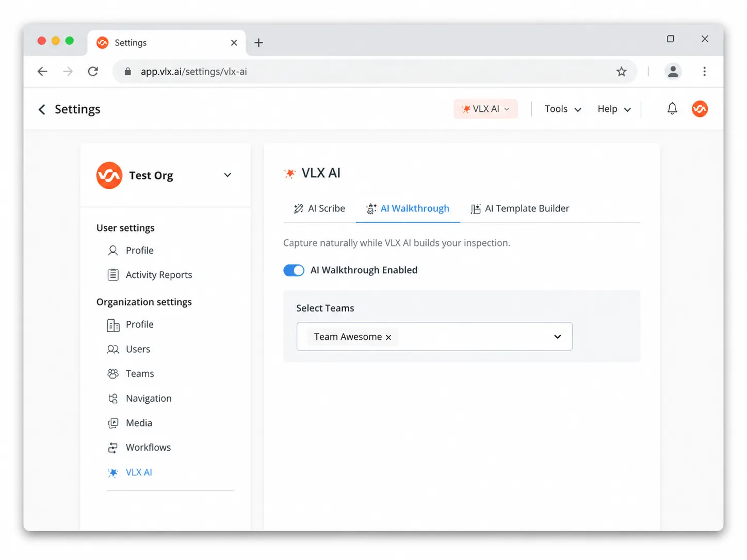
Task: Click the browser reload icon
Action: click(93, 72)
